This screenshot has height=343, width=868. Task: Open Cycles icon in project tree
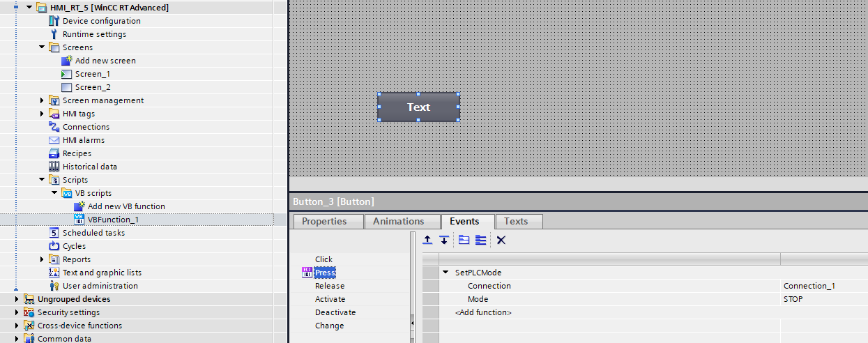(x=54, y=246)
